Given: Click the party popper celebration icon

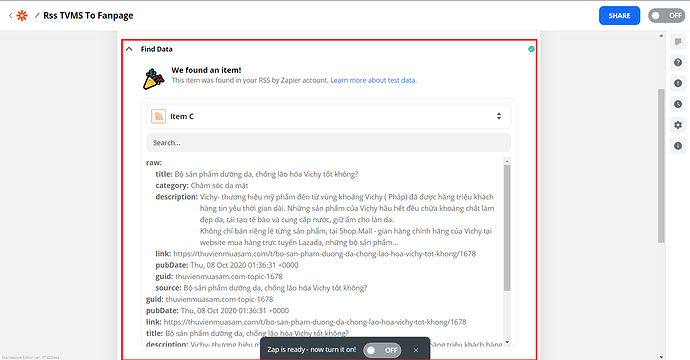Looking at the screenshot, I should 154,79.
